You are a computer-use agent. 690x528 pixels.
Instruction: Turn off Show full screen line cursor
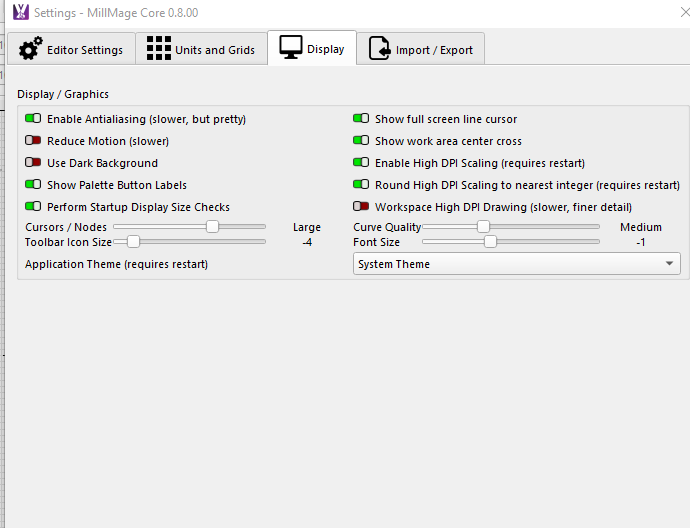361,119
